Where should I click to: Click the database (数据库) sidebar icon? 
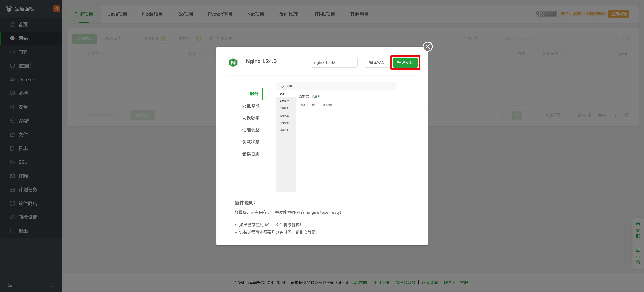coord(12,66)
